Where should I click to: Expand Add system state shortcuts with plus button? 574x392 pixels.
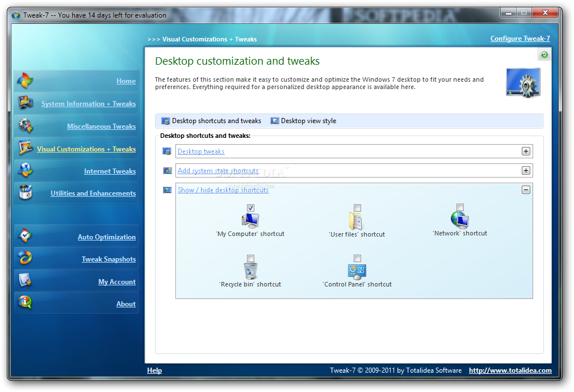pyautogui.click(x=526, y=170)
